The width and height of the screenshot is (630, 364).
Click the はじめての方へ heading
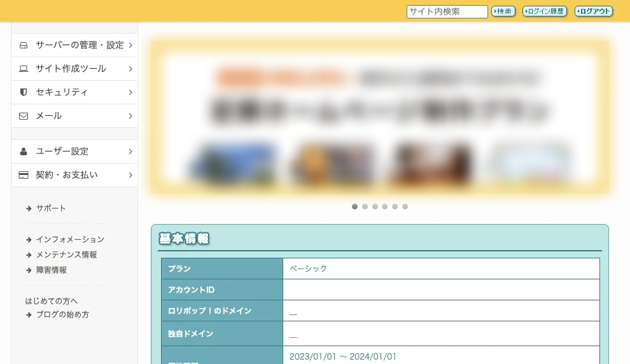52,301
